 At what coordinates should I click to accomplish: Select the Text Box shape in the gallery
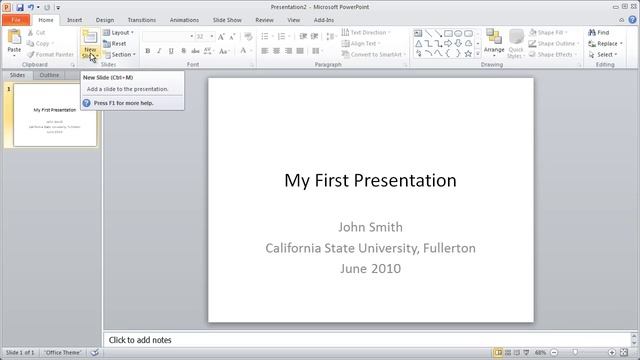(x=418, y=33)
